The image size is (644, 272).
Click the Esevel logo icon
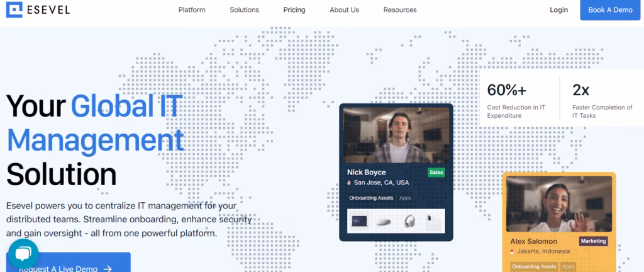pos(14,10)
